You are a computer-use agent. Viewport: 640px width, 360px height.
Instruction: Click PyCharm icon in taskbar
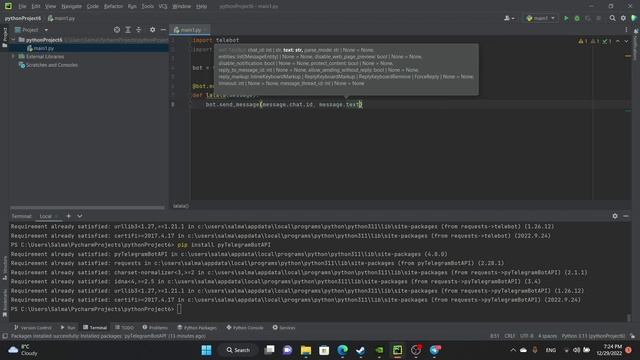point(398,350)
